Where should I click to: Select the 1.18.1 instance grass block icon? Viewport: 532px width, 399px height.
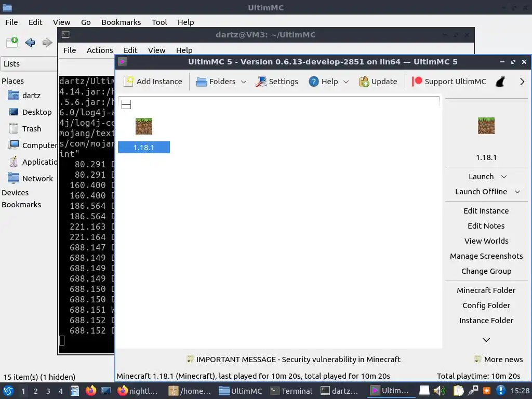[x=144, y=126]
